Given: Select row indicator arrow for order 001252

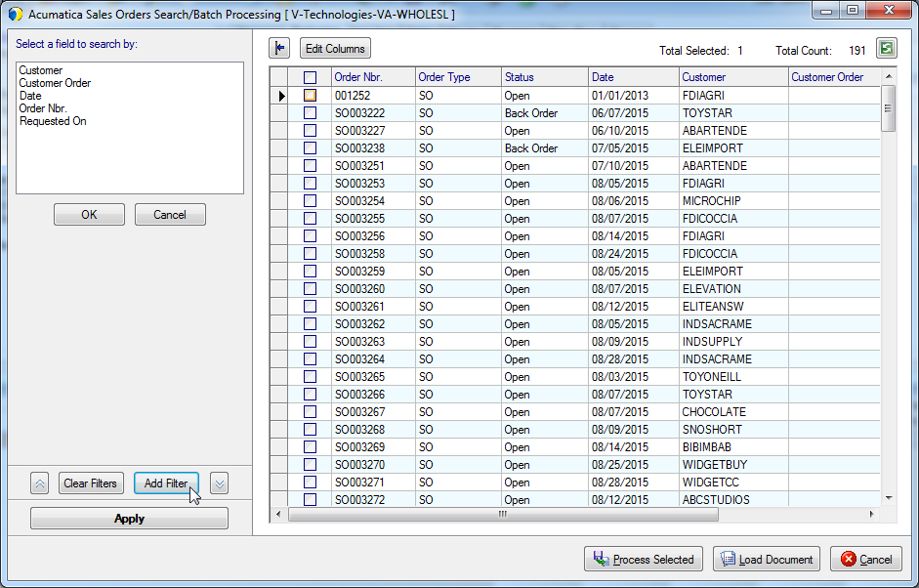Looking at the screenshot, I should (281, 96).
